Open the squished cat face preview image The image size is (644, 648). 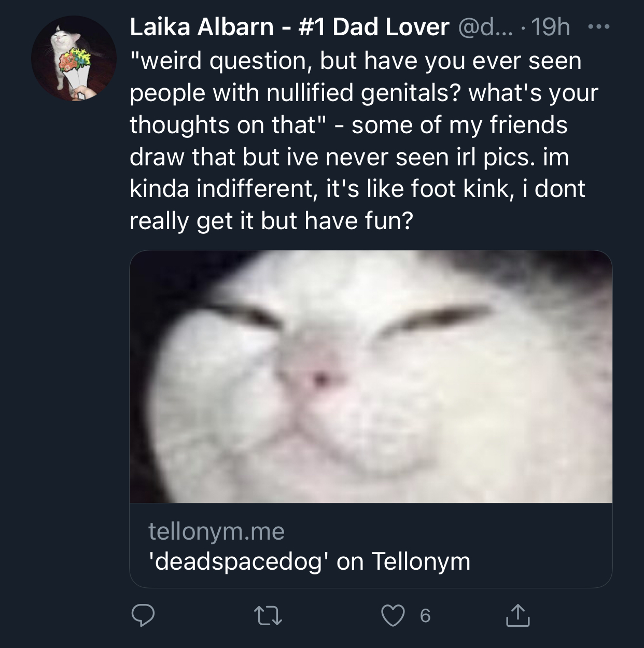371,377
